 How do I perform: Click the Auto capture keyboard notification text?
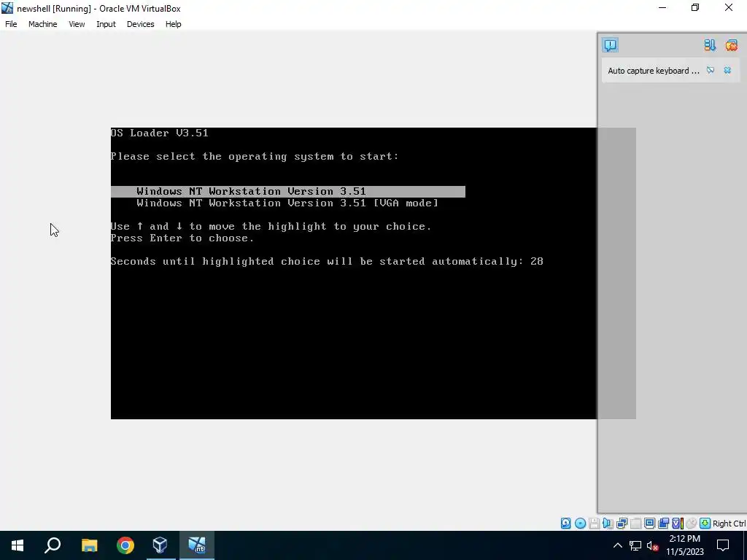(653, 71)
